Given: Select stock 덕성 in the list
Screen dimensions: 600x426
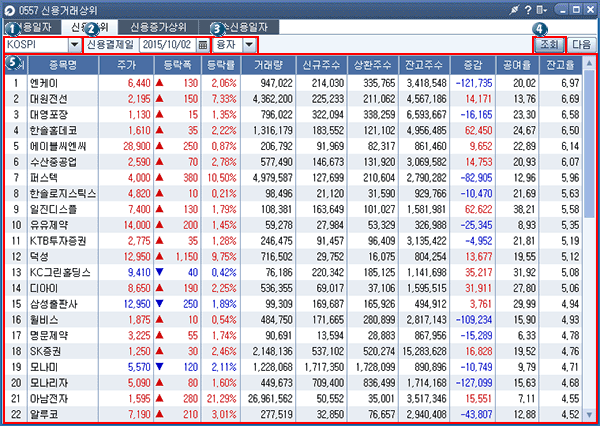Looking at the screenshot, I should (x=39, y=256).
